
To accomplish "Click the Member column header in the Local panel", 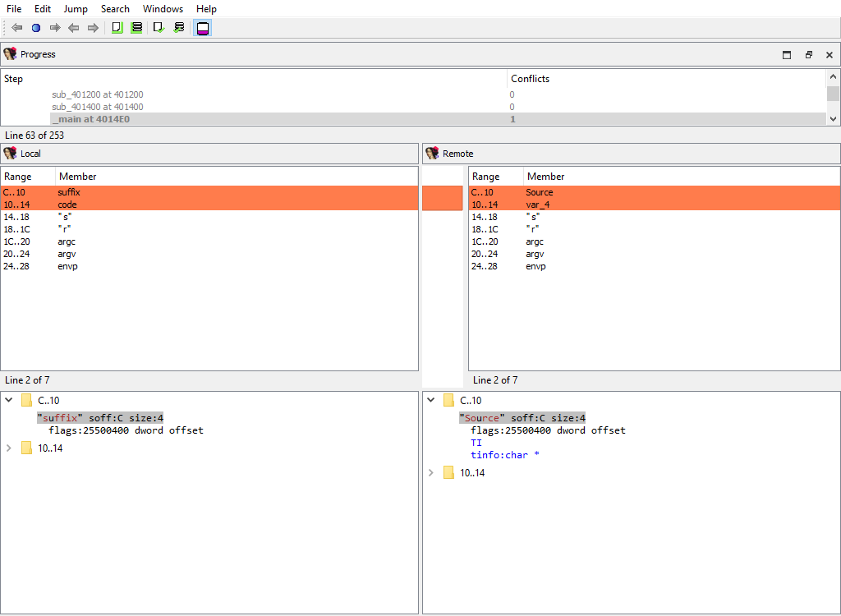I will pos(78,177).
